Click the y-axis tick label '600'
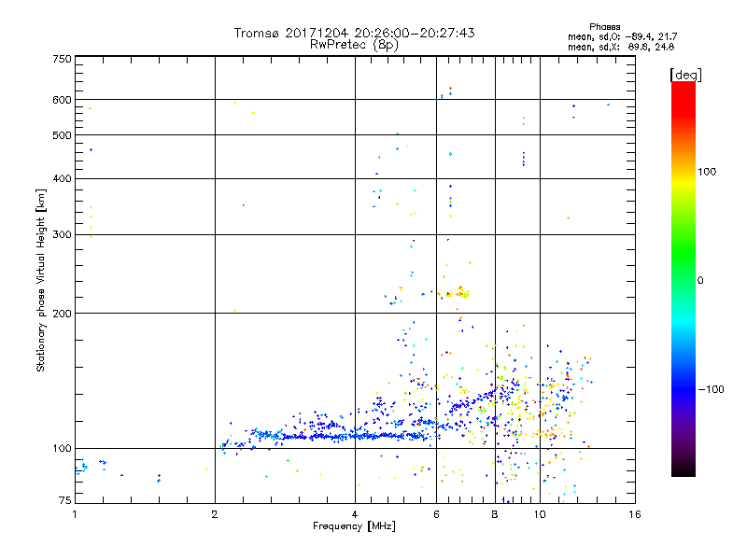Screen dimensions: 747x560 point(62,100)
